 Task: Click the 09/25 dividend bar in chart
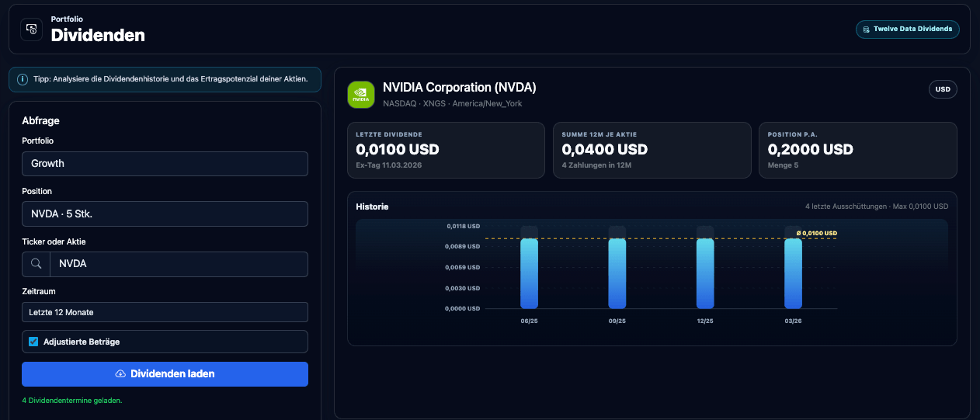(617, 273)
